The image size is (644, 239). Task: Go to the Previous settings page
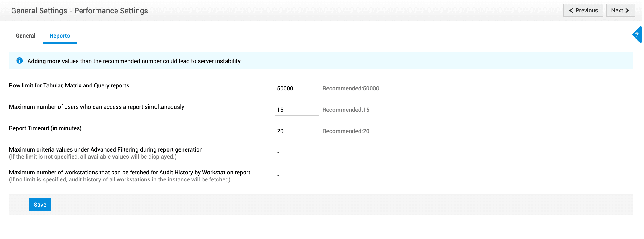[x=583, y=10]
